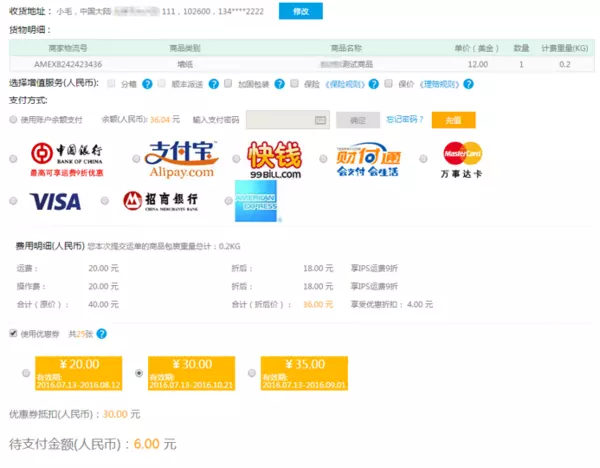This screenshot has height=468, width=600.
Task: Click the 忘记密码 link
Action: pos(404,119)
